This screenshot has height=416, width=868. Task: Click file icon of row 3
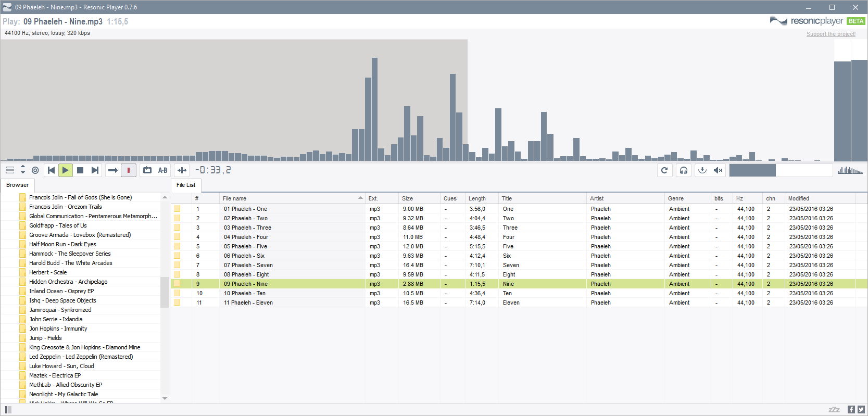[177, 228]
